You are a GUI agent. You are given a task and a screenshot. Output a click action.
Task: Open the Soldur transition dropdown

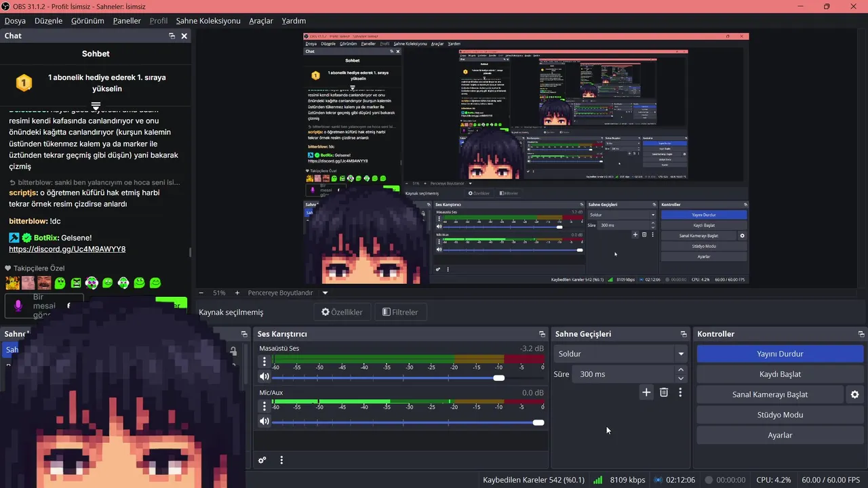coord(621,354)
